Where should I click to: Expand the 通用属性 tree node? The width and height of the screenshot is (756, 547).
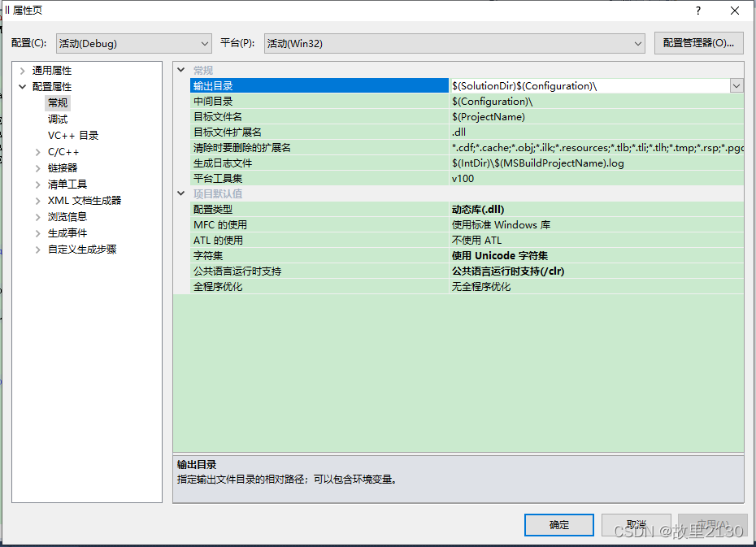[x=22, y=71]
